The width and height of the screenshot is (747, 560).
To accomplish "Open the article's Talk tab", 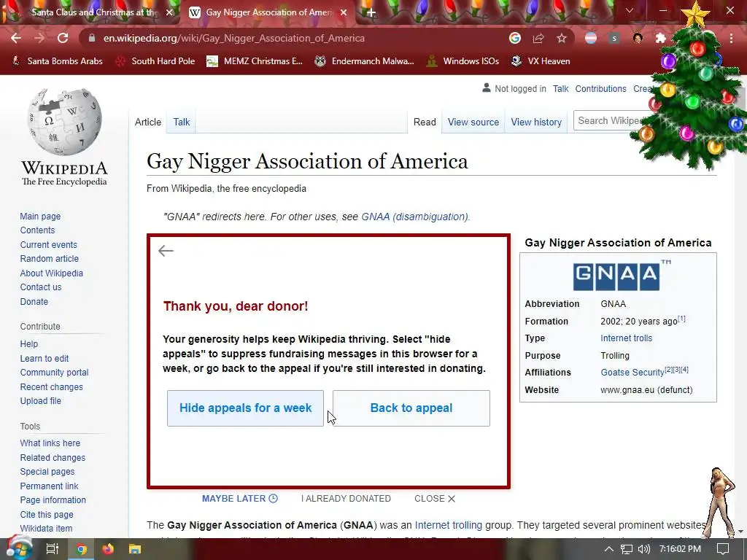I will [x=182, y=122].
